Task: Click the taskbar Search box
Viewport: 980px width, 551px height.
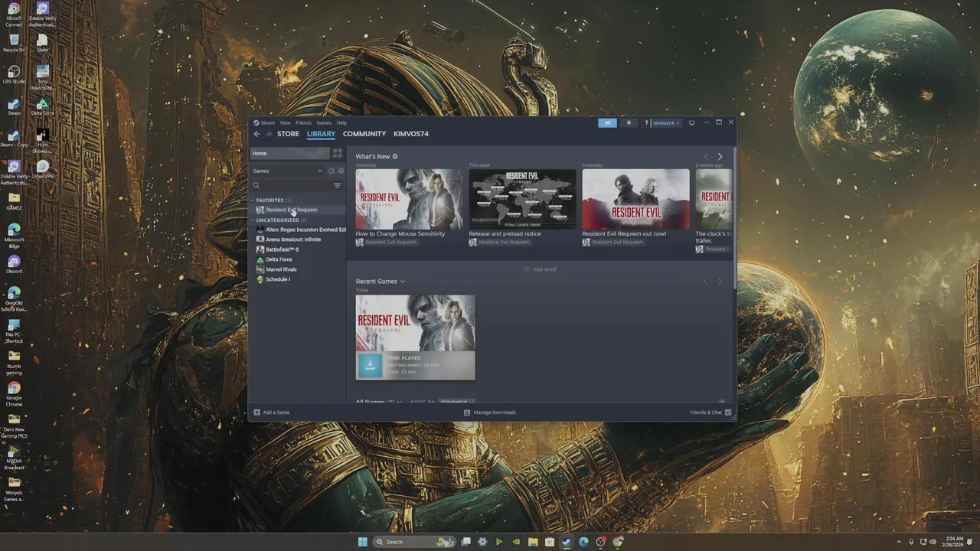Action: pyautogui.click(x=414, y=542)
